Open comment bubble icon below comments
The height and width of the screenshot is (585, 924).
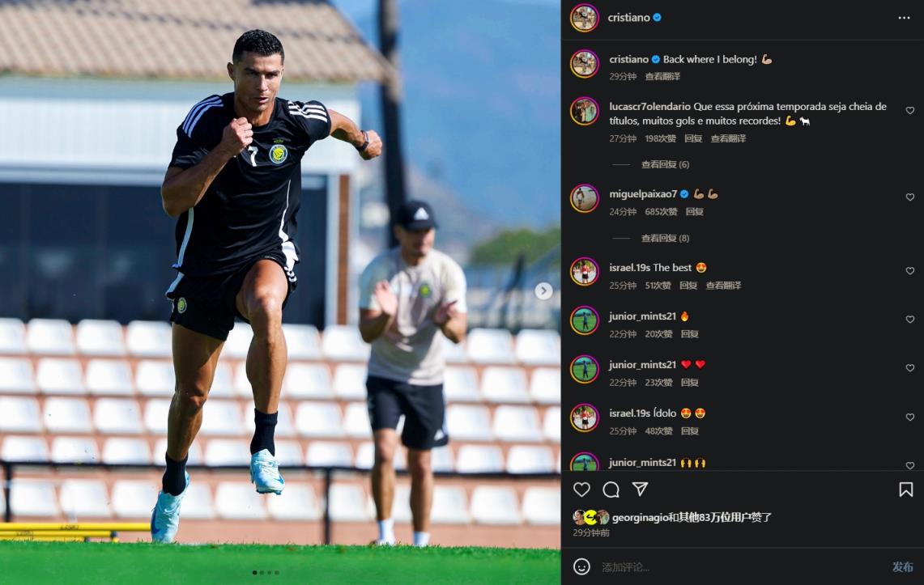click(611, 489)
